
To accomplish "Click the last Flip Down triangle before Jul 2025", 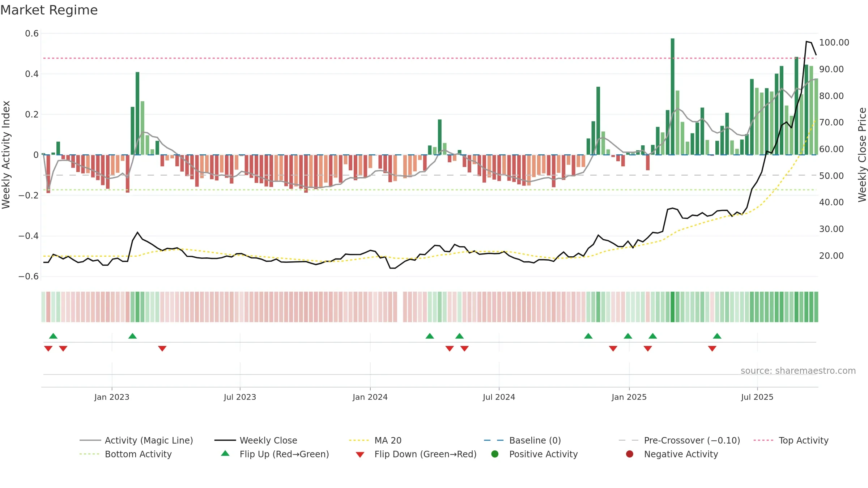I will point(712,348).
